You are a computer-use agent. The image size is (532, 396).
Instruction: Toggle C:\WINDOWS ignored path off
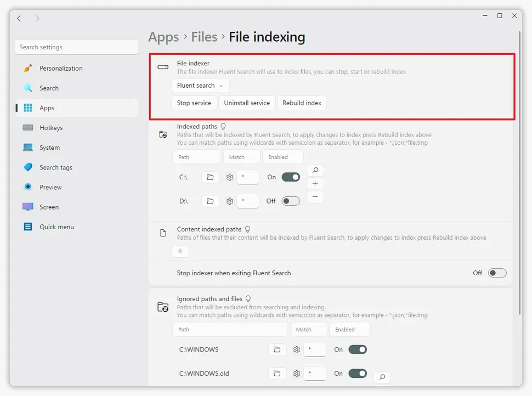[x=358, y=349]
